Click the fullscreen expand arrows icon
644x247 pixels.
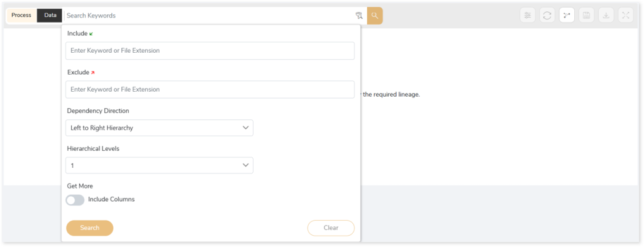[626, 16]
